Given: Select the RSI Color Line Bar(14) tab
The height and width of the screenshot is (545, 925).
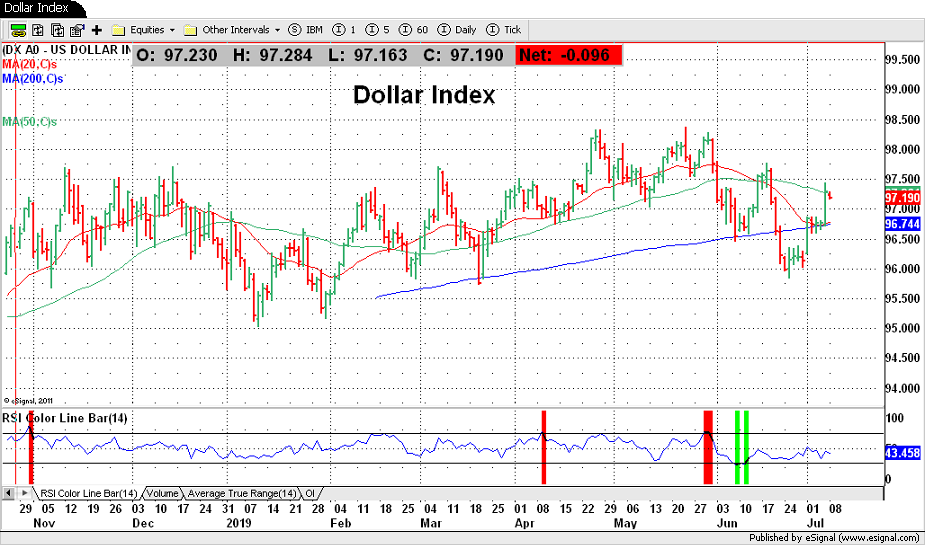Looking at the screenshot, I should point(88,493).
